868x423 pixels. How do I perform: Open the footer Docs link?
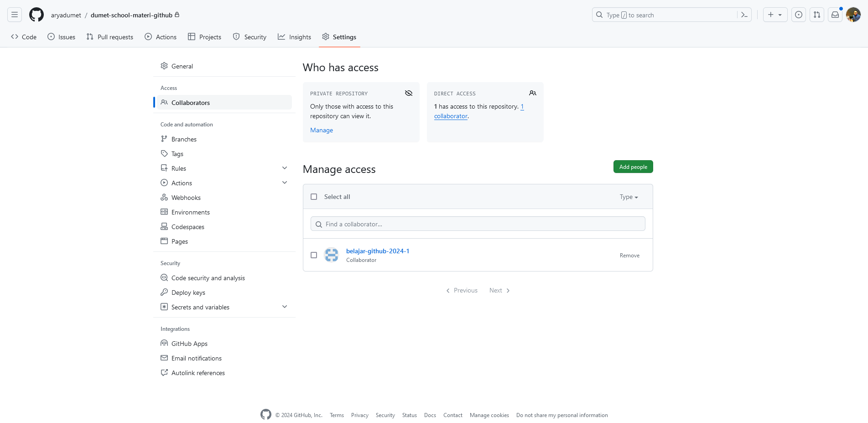pos(430,415)
